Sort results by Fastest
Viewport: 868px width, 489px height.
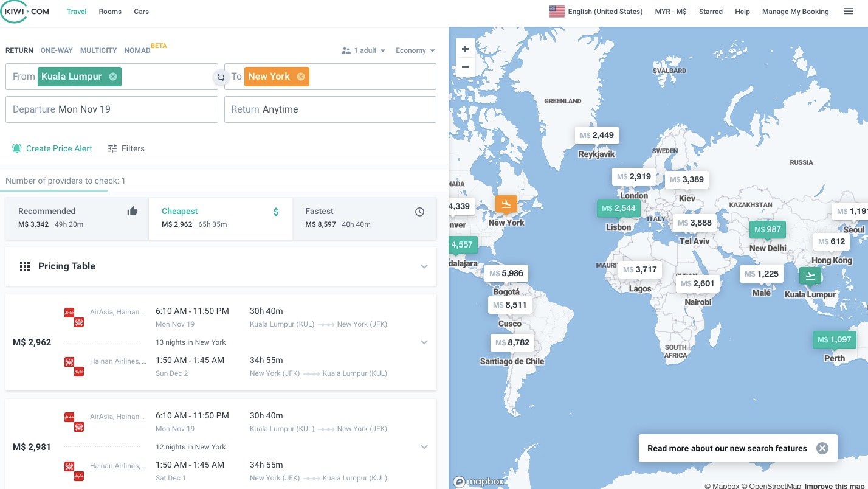point(365,218)
